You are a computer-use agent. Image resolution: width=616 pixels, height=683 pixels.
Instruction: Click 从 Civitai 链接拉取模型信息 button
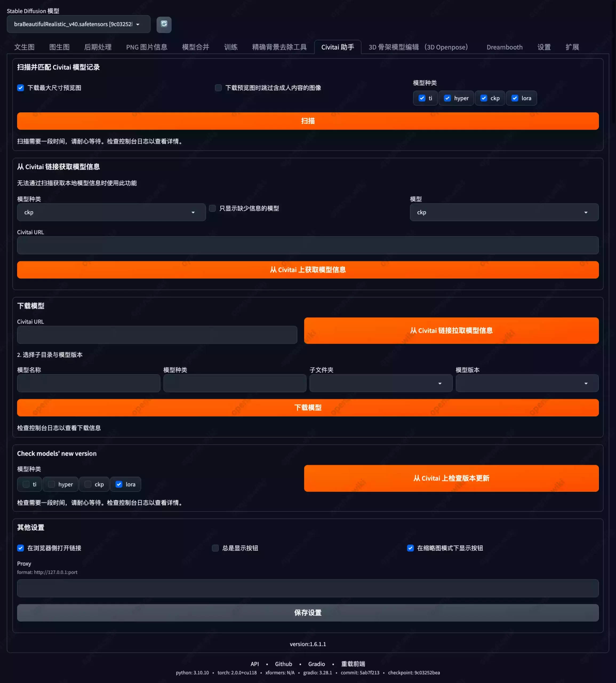[x=451, y=331]
